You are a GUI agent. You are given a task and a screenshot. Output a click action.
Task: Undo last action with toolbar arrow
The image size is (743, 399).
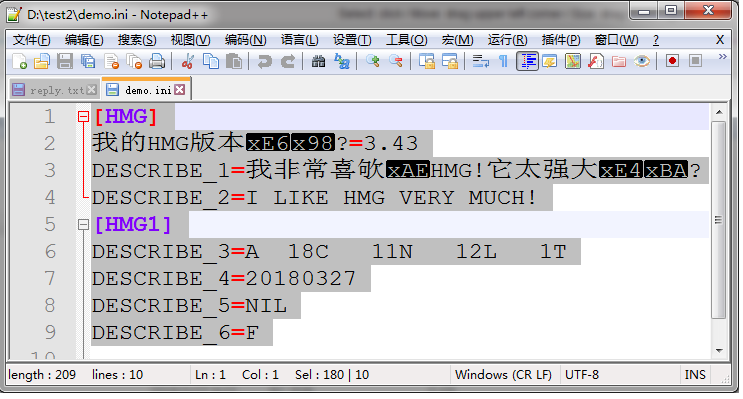click(x=264, y=61)
